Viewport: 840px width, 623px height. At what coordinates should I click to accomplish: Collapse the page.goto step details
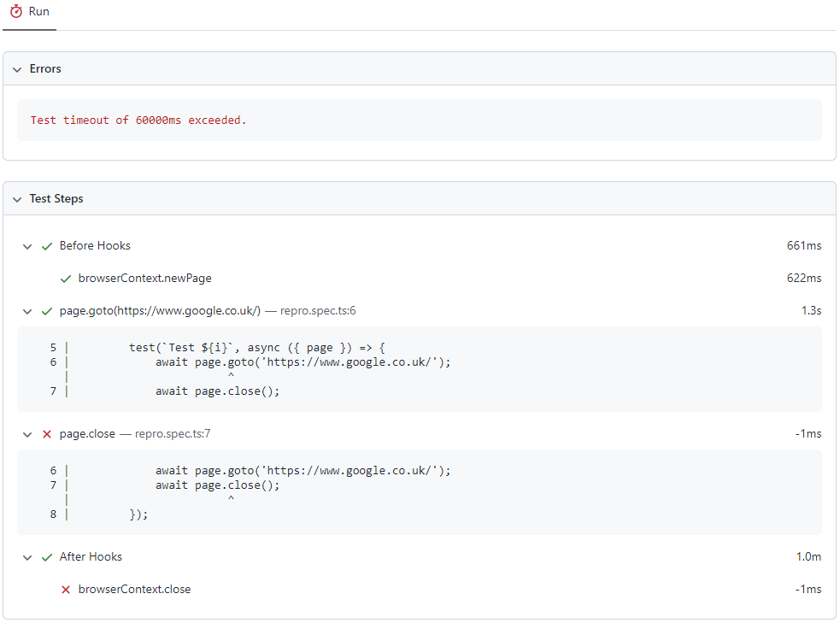[x=26, y=310]
